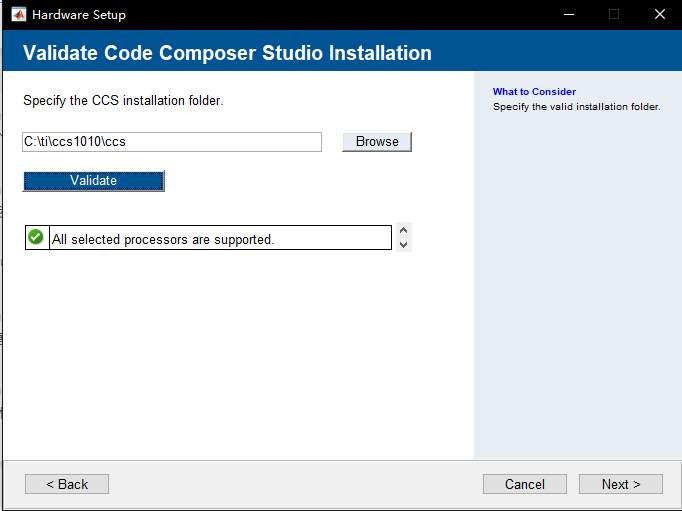Click the MATLAB logo in title bar
This screenshot has width=682, height=511.
19,14
